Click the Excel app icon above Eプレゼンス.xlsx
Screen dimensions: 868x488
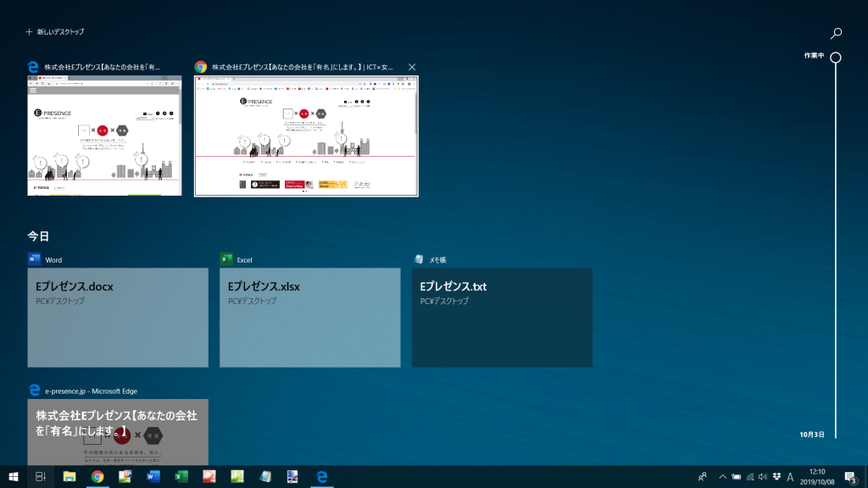225,259
